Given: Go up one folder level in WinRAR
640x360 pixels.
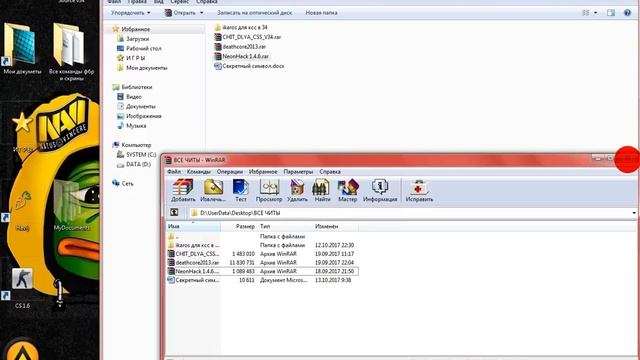Looking at the screenshot, I should (174, 212).
